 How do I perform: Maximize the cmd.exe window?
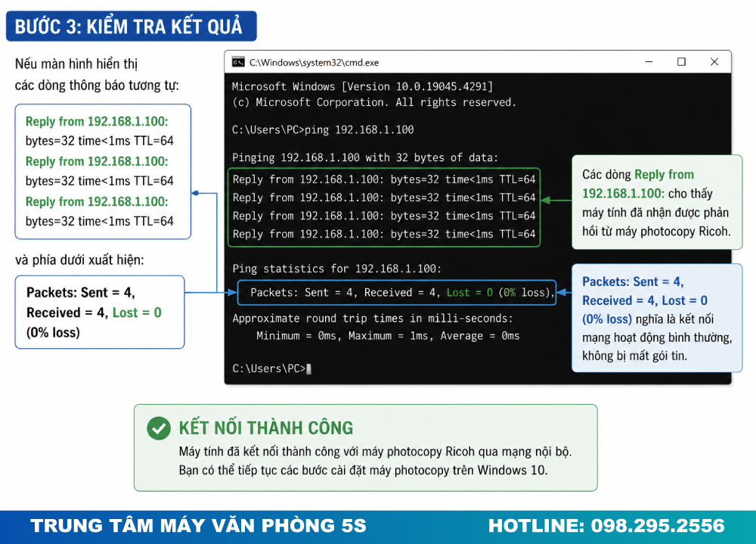681,62
